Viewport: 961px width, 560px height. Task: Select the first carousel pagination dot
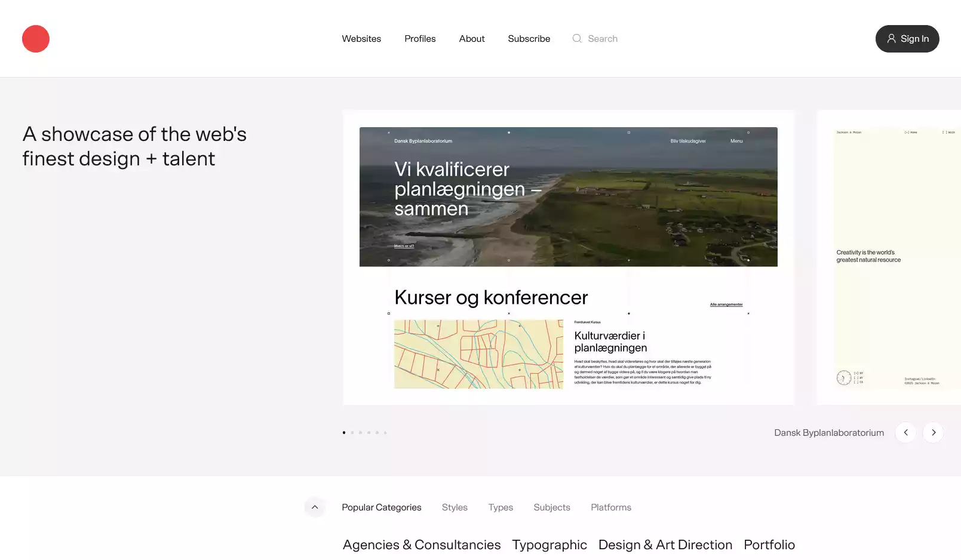(x=344, y=433)
